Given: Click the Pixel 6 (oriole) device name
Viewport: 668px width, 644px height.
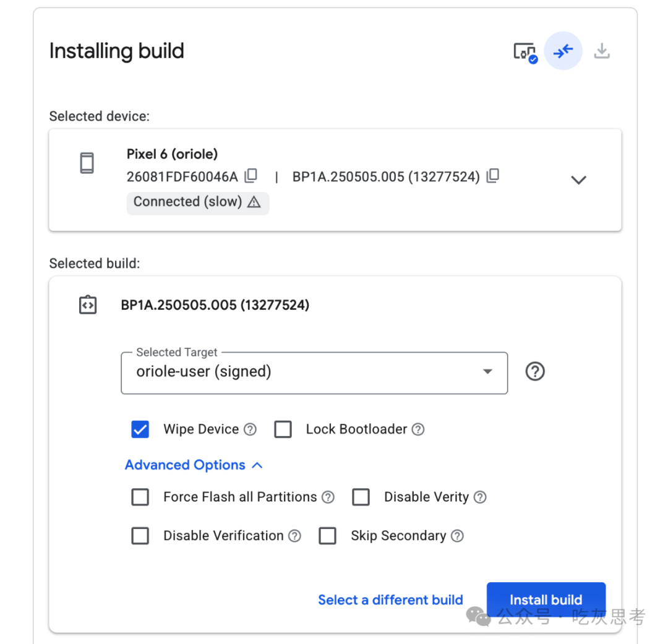Looking at the screenshot, I should [172, 154].
